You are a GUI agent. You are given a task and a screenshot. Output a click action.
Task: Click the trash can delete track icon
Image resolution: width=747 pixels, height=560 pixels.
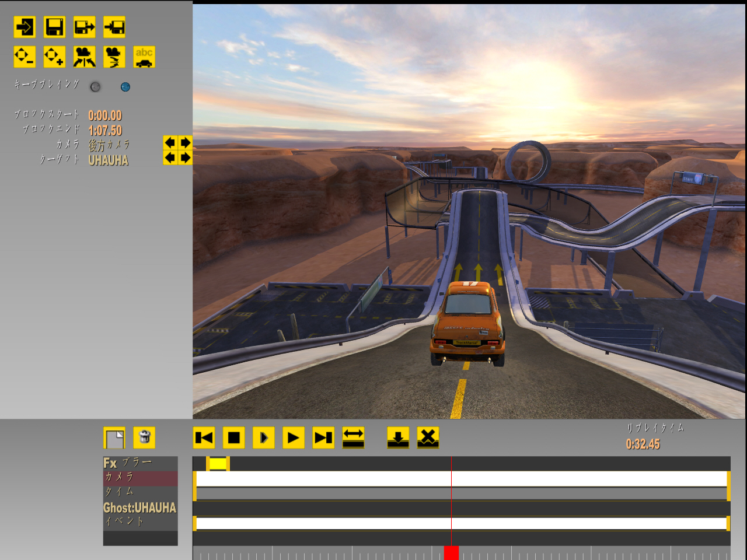[144, 437]
